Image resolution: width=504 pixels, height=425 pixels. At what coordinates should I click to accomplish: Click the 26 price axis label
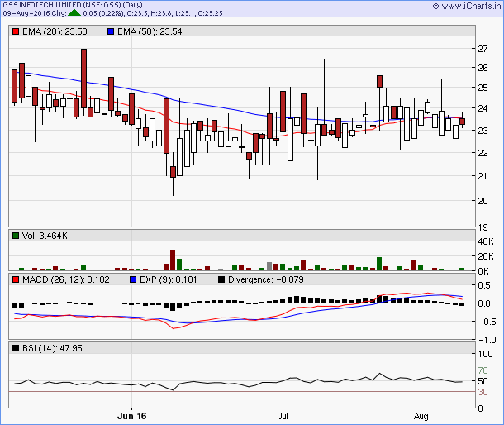coord(483,68)
